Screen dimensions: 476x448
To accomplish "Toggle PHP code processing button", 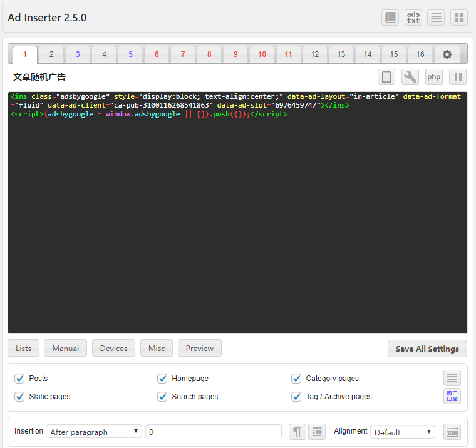I will 434,77.
